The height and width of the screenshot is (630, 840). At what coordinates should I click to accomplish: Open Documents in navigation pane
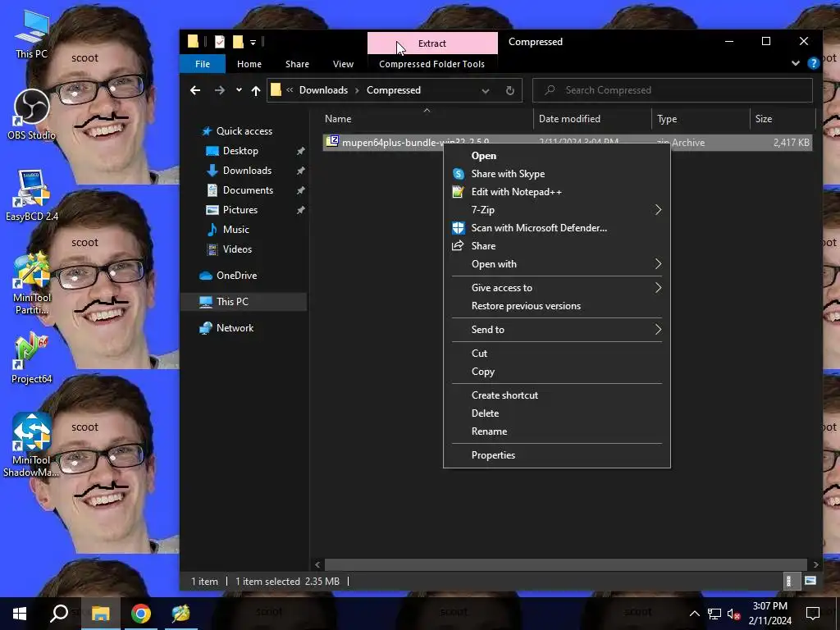click(x=248, y=190)
